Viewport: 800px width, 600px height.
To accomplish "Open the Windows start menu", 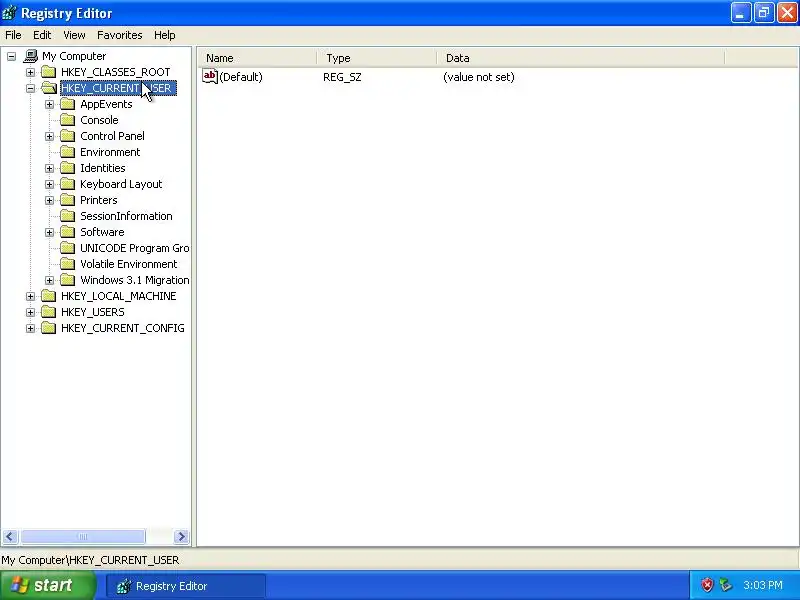I will [x=47, y=585].
